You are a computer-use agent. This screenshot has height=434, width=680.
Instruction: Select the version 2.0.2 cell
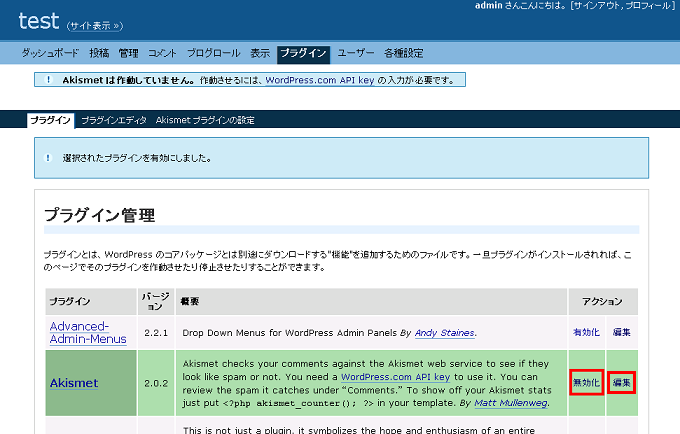[x=156, y=383]
